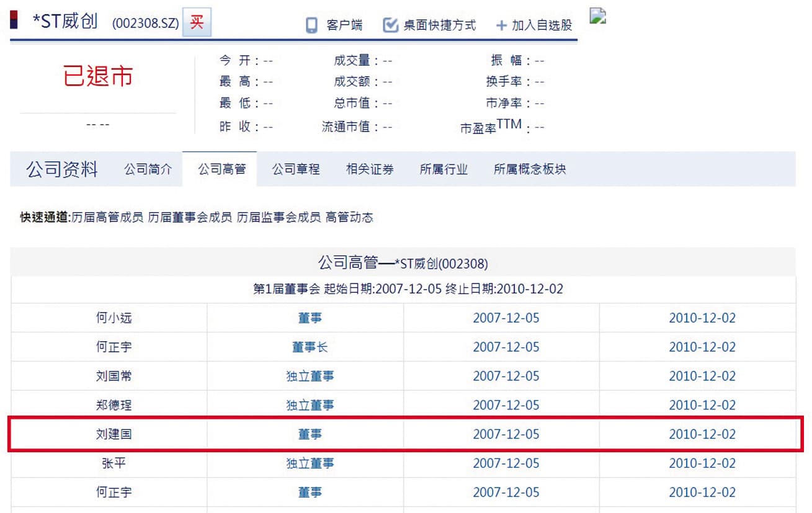The width and height of the screenshot is (812, 513).
Task: Click the 客户端 text link
Action: (x=344, y=25)
